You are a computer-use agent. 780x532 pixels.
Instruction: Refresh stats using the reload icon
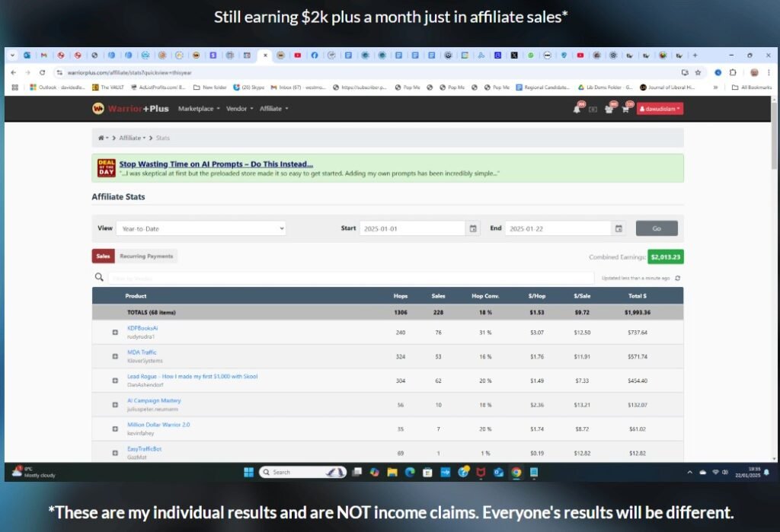[677, 278]
